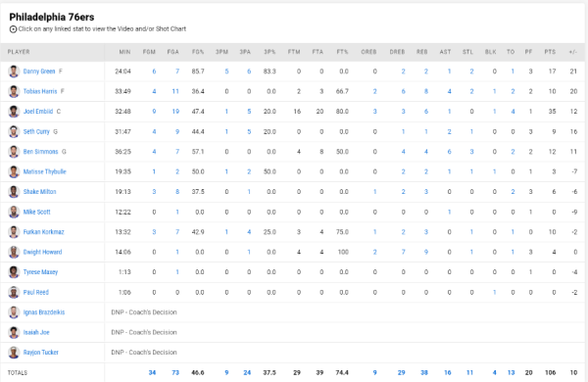Open Tobias Harris player profile link

click(x=40, y=91)
